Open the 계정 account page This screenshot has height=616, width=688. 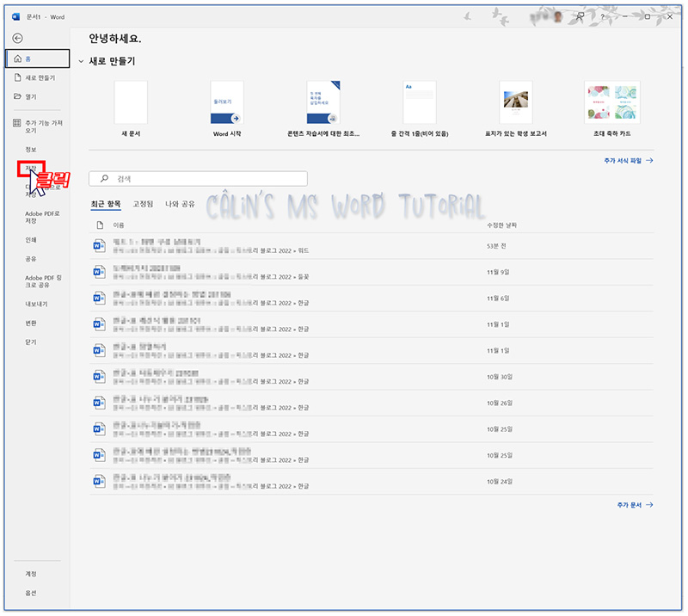click(31, 574)
